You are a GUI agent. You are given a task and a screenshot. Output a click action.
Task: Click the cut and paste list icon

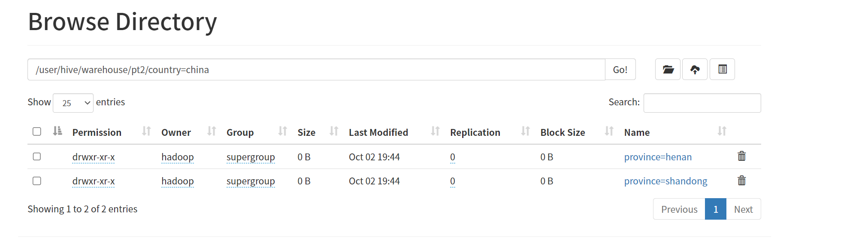point(722,69)
